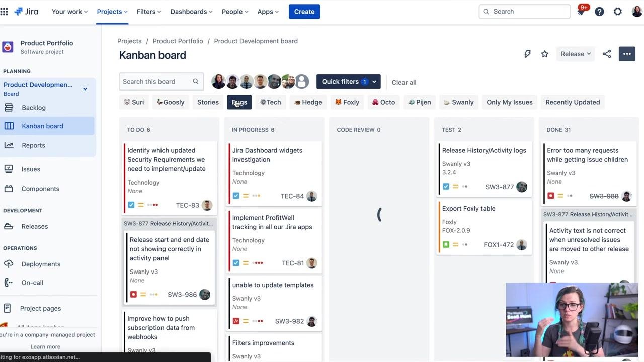Star the Kanban board
Screen dimensions: 644x362
pos(545,54)
